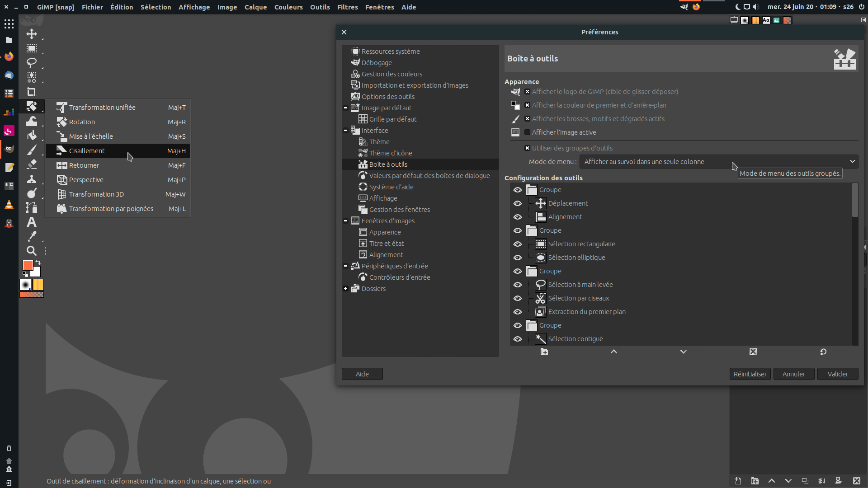Toggle 'Utiliser des groupes d'outils' checkbox

[527, 148]
